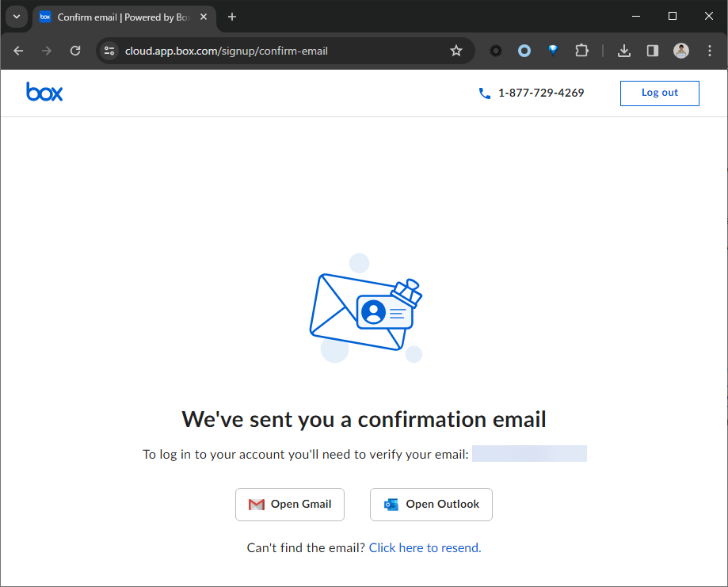Open the Extensions puzzle piece menu

[581, 51]
